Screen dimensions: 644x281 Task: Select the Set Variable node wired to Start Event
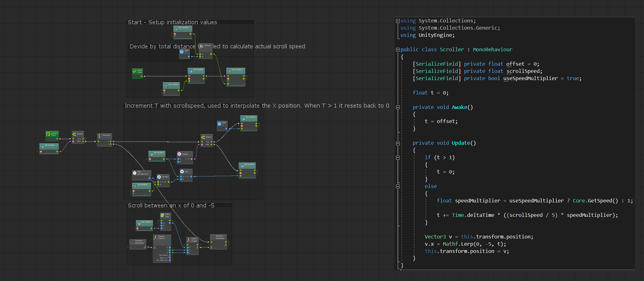tap(196, 76)
